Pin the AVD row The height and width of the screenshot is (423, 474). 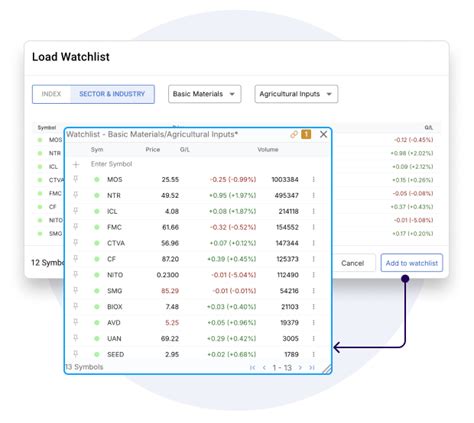coord(76,322)
